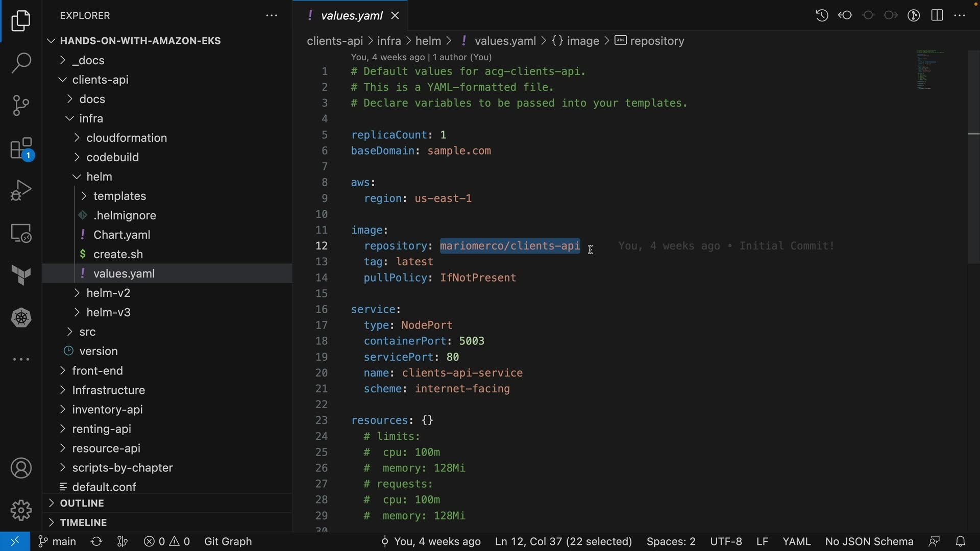
Task: Click the editor minimap preview
Action: (930, 70)
